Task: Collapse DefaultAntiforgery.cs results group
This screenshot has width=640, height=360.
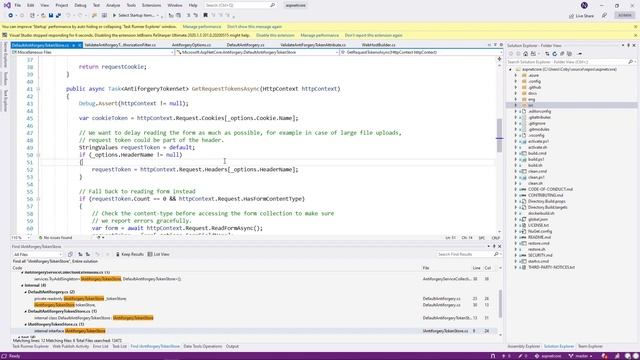Action: pyautogui.click(x=25, y=292)
